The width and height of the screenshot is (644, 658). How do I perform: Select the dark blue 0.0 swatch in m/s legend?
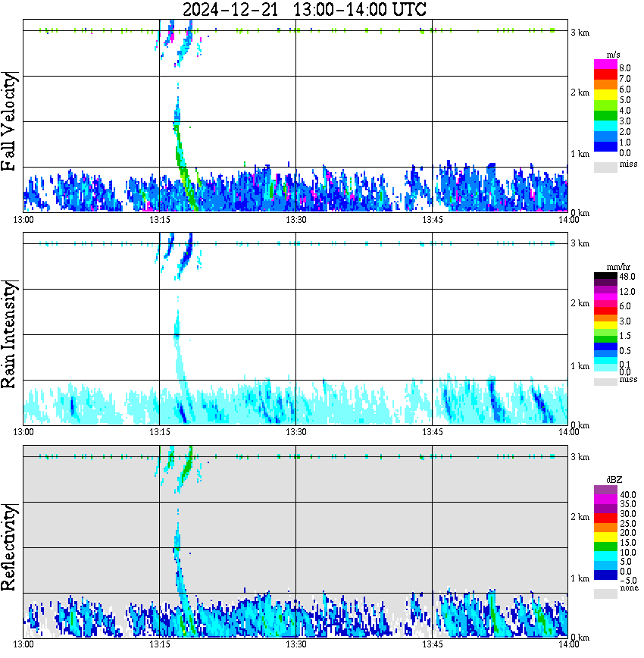tap(605, 146)
